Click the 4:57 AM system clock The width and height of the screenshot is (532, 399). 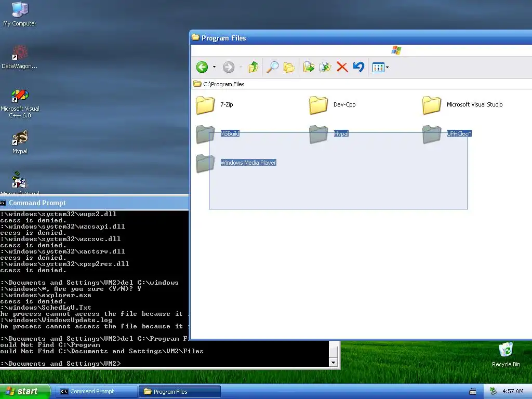point(513,392)
